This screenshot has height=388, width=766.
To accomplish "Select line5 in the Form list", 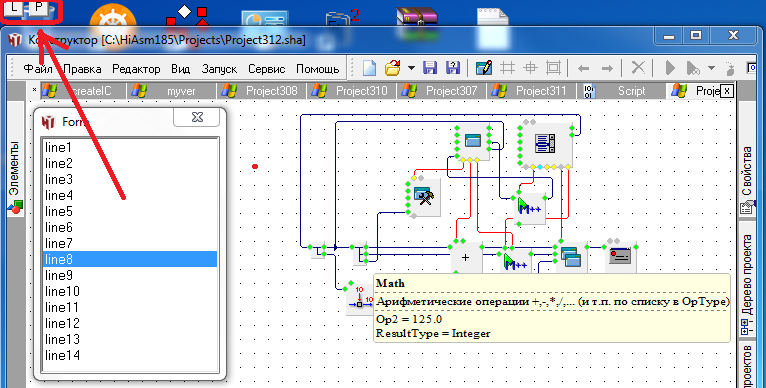I will tap(130, 212).
